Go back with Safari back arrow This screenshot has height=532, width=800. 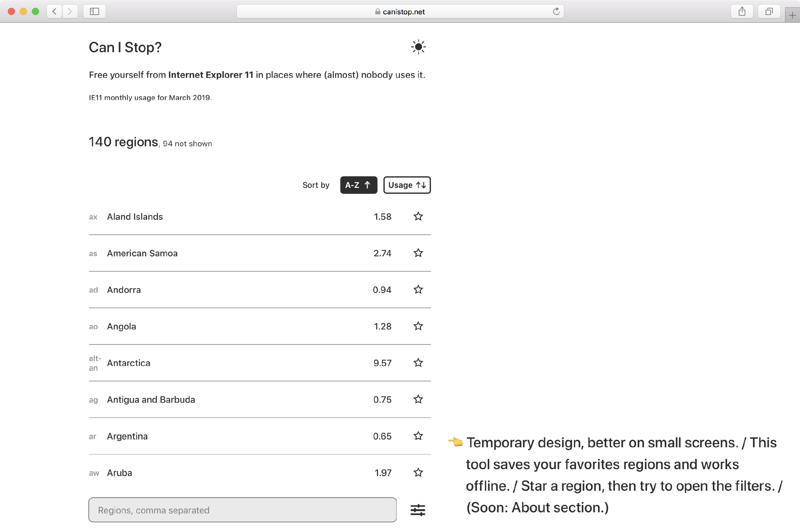(54, 12)
